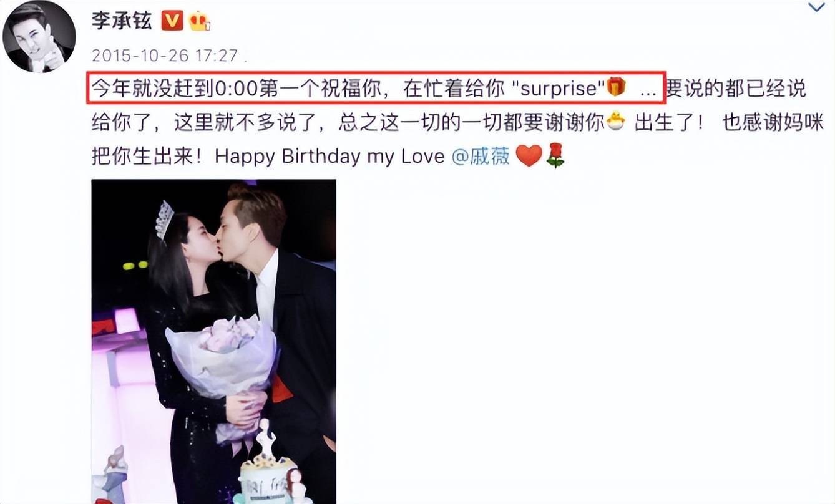Open the kissing couple photo

(x=214, y=342)
